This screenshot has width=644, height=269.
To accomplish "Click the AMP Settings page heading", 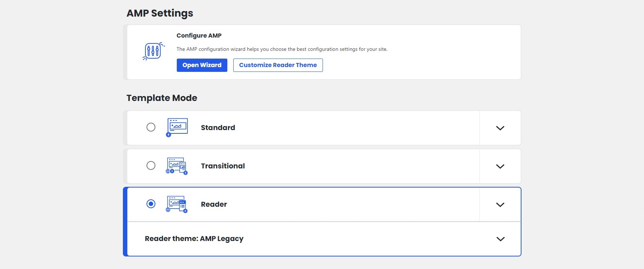I will (160, 13).
